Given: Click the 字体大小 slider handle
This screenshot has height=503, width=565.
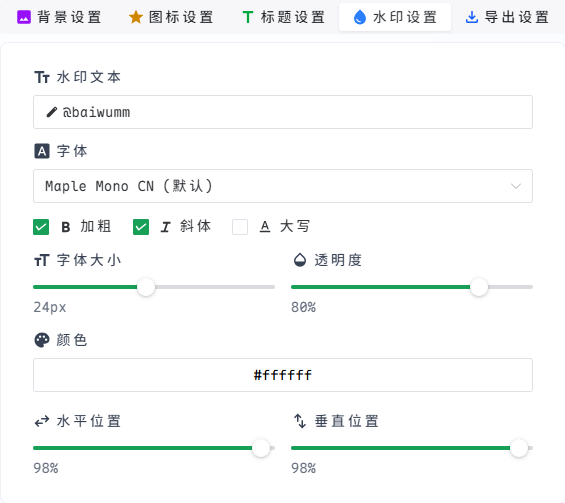Looking at the screenshot, I should 146,287.
